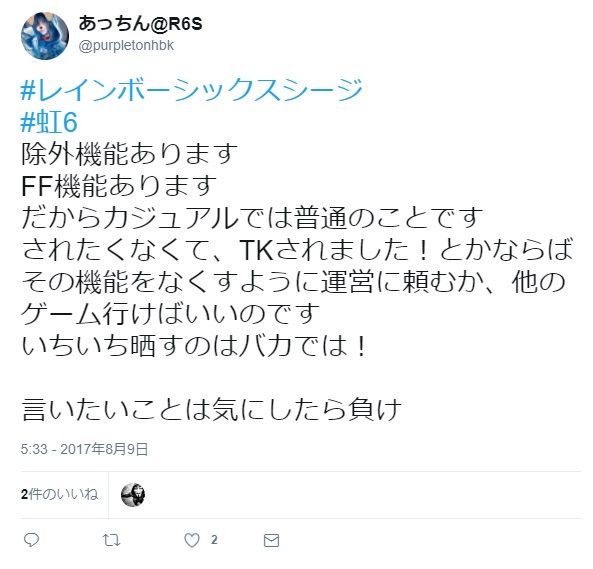This screenshot has width=593, height=569.
Task: Open the #虹6 hashtag link
Action: pos(49,122)
